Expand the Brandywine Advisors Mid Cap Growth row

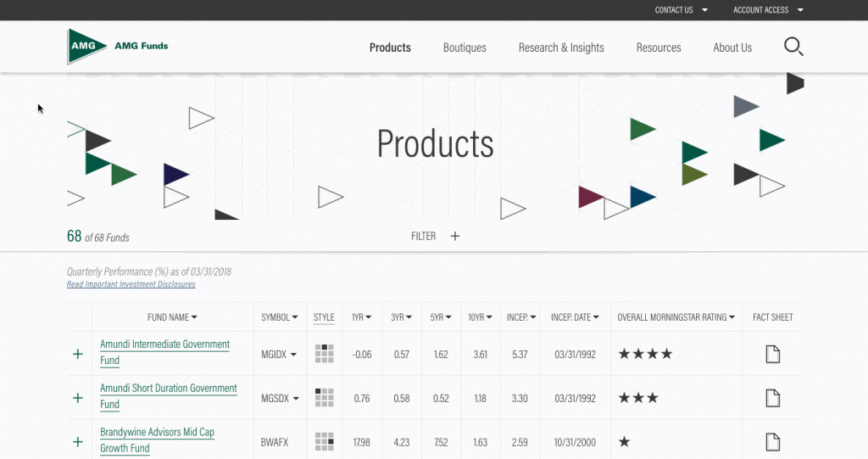click(x=78, y=442)
